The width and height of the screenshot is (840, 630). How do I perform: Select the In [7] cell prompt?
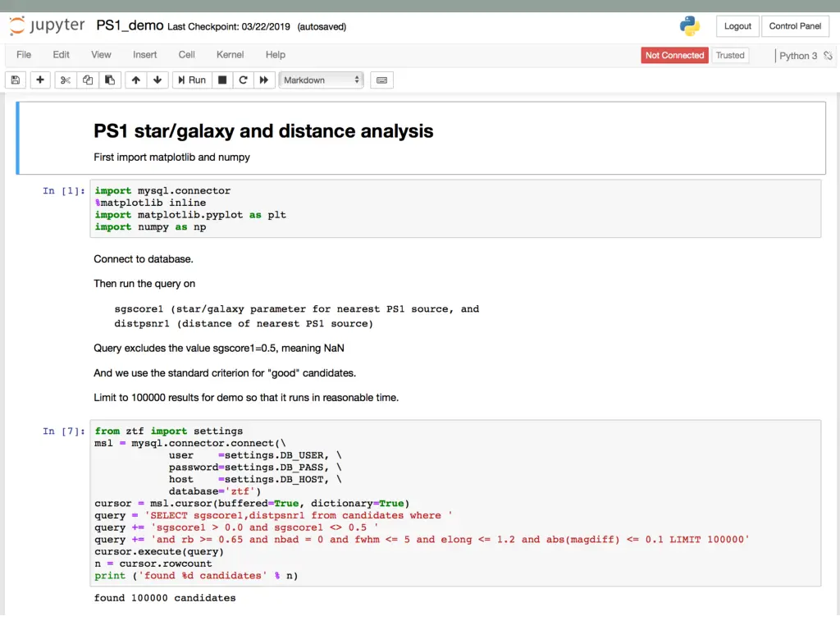[64, 431]
